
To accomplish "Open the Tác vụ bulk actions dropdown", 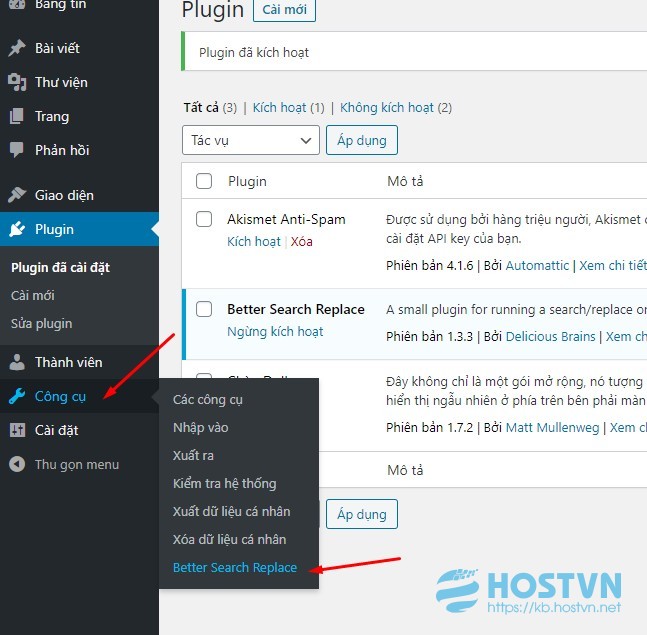I will coord(250,140).
